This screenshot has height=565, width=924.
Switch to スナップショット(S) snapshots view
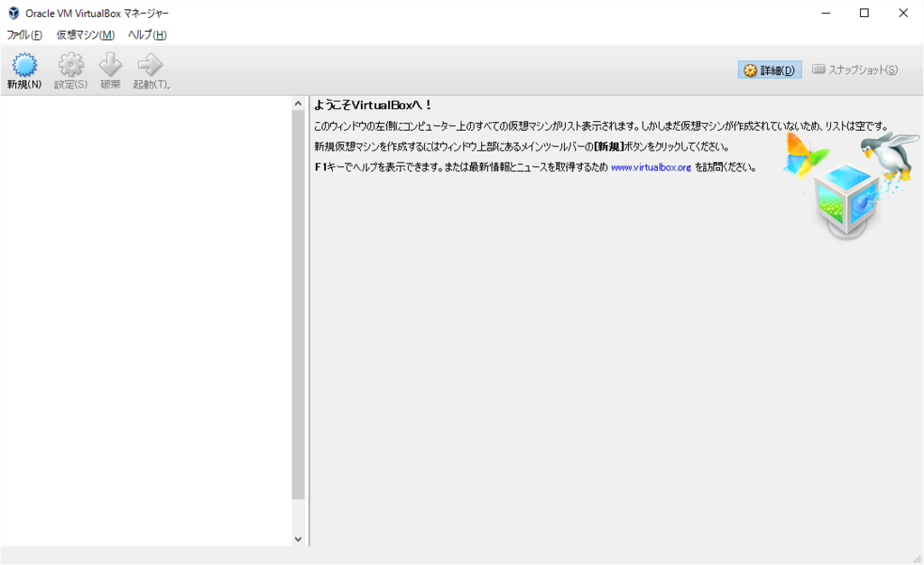click(855, 69)
